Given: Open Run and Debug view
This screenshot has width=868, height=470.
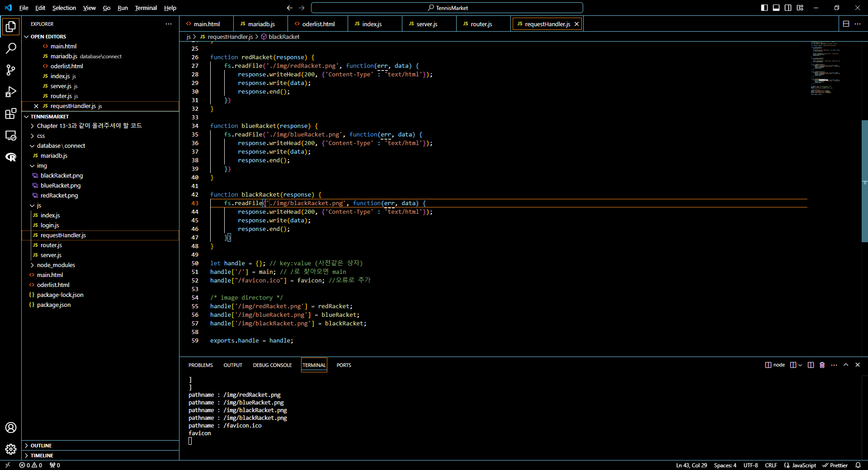Looking at the screenshot, I should (11, 92).
